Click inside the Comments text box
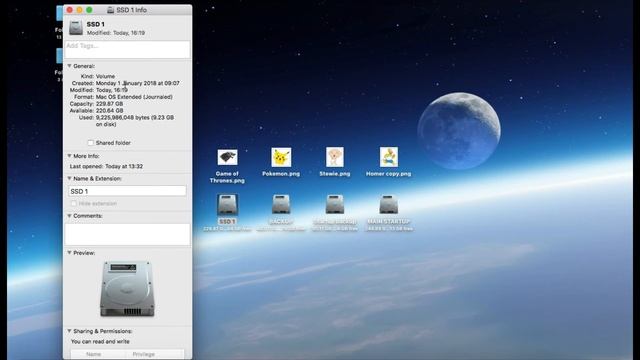This screenshot has width=640, height=360. 127,234
